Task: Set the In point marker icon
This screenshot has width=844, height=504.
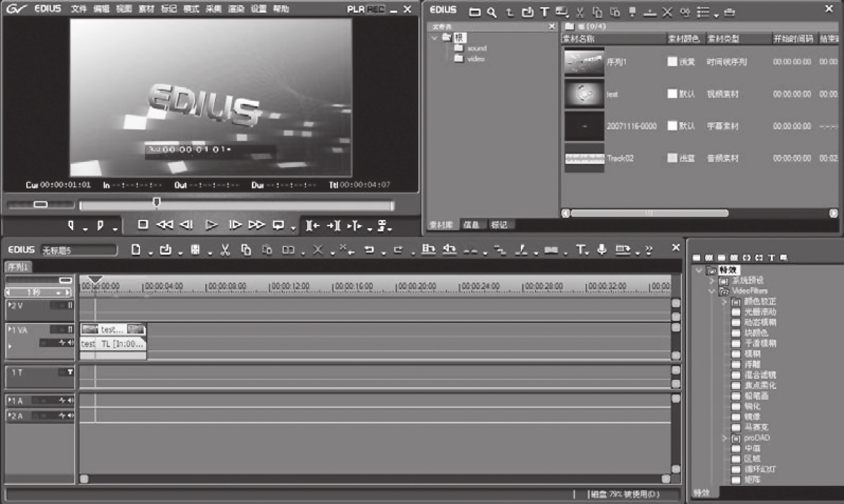Action: coord(71,225)
